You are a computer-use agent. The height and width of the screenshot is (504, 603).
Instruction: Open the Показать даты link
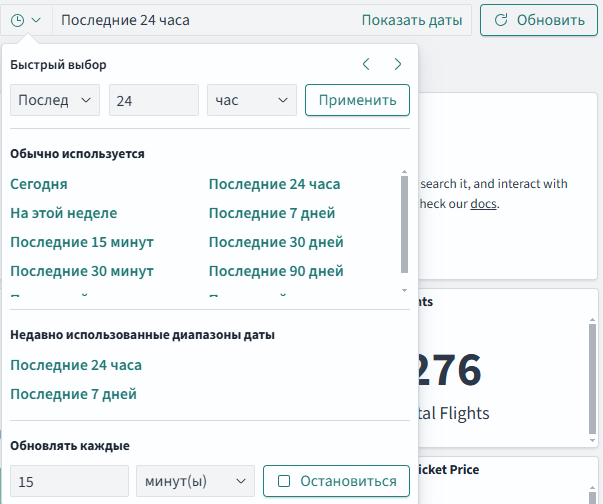point(411,20)
